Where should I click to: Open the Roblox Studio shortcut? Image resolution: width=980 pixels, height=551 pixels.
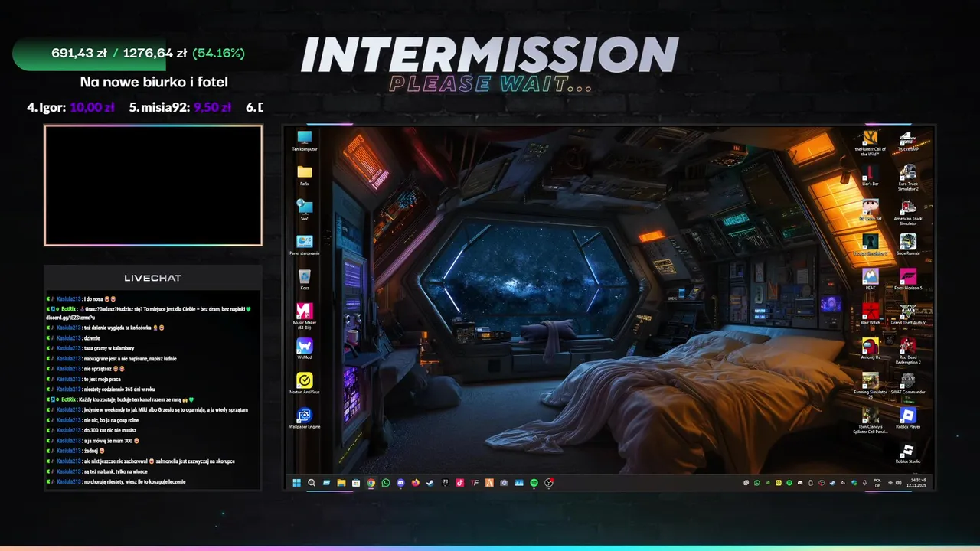coord(908,453)
